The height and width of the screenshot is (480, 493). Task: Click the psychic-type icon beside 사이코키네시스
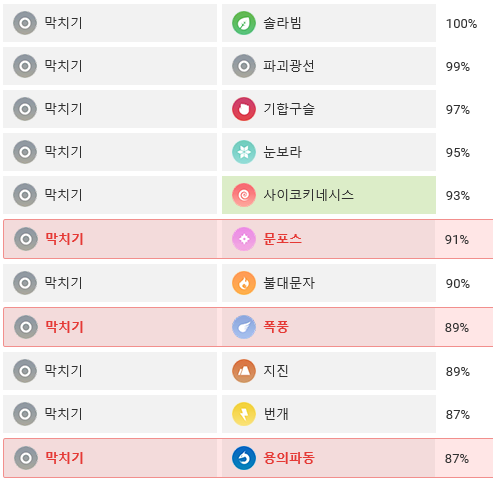244,195
